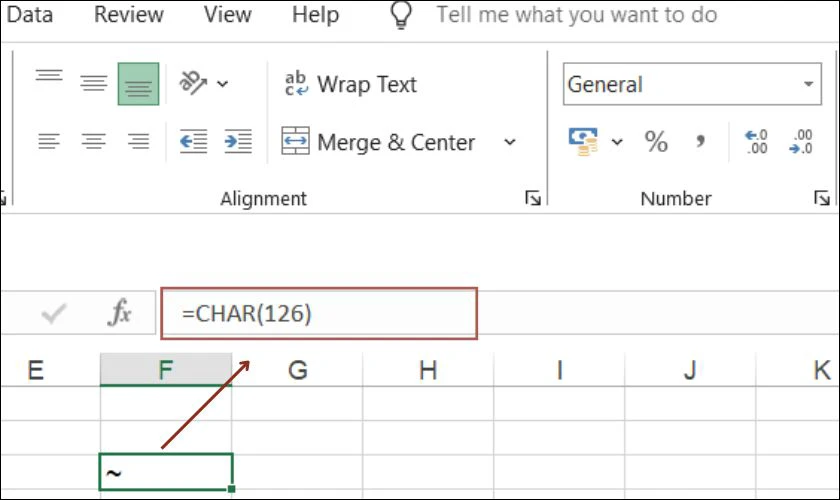Open Insert Function (fx)
Viewport: 840px width, 500px height.
pyautogui.click(x=120, y=312)
